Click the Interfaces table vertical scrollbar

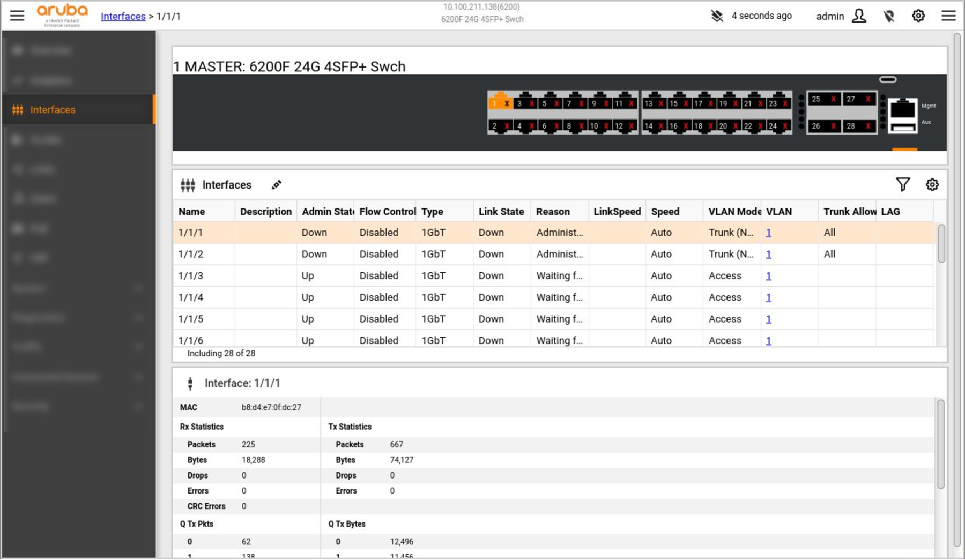click(941, 244)
